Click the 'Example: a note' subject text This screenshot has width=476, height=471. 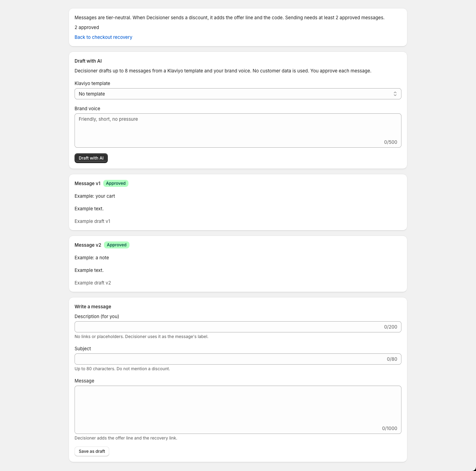92,258
